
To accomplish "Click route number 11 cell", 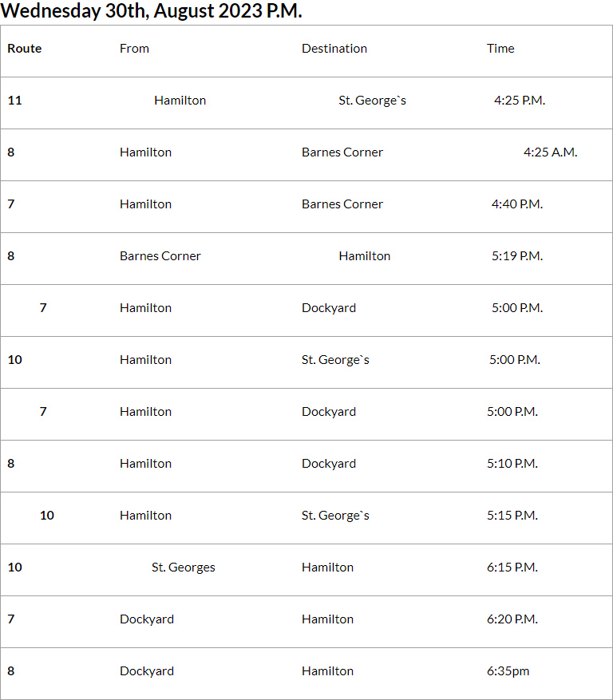I will click(15, 101).
